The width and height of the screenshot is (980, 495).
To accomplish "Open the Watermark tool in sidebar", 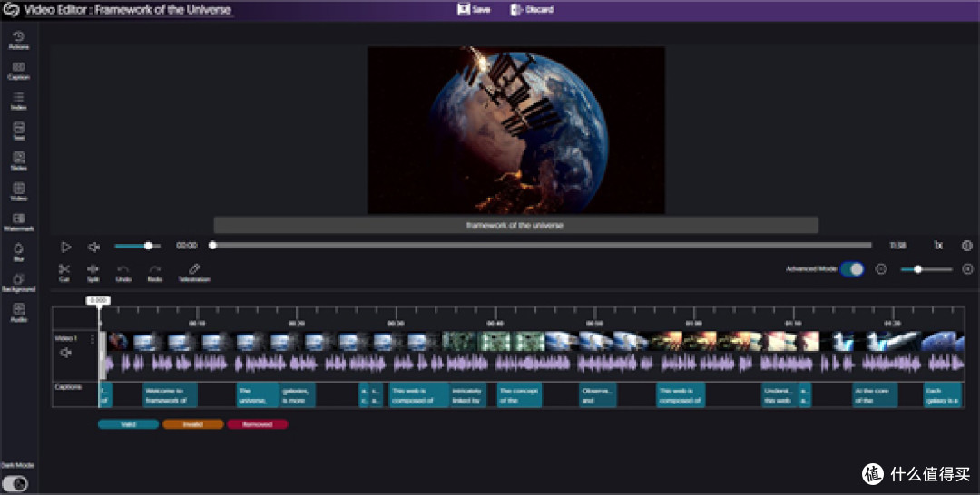I will click(19, 222).
